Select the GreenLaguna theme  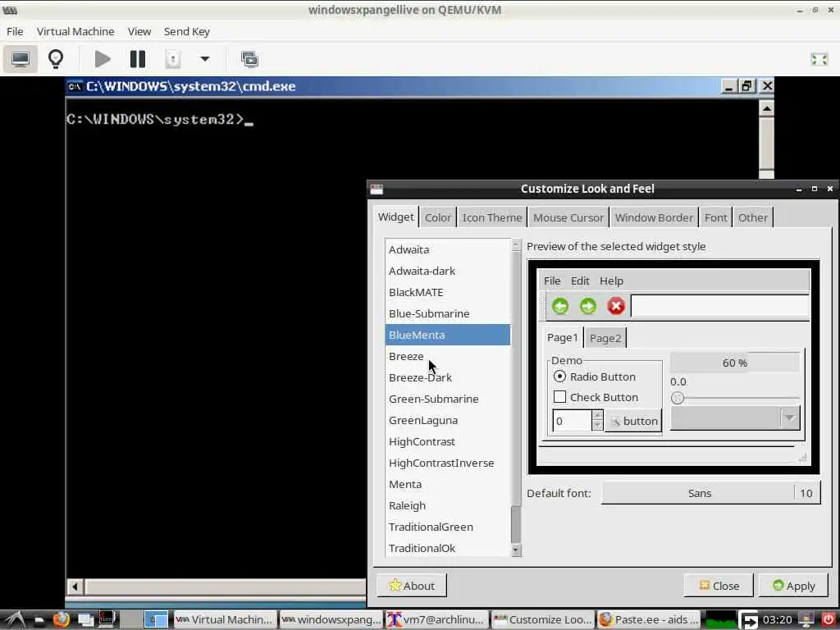click(447, 421)
